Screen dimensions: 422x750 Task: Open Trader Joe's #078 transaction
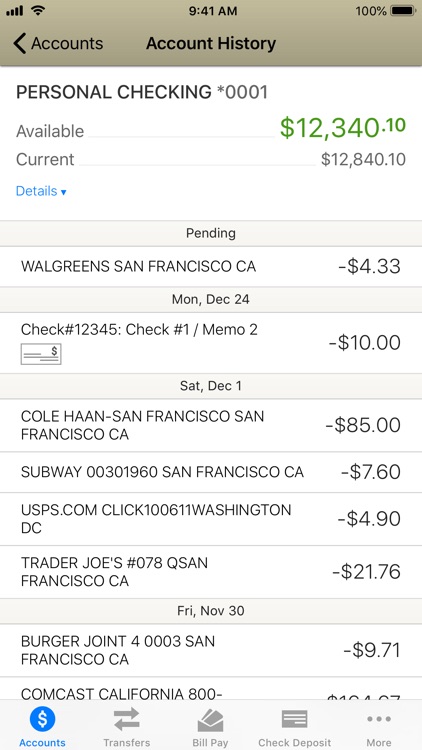(211, 572)
